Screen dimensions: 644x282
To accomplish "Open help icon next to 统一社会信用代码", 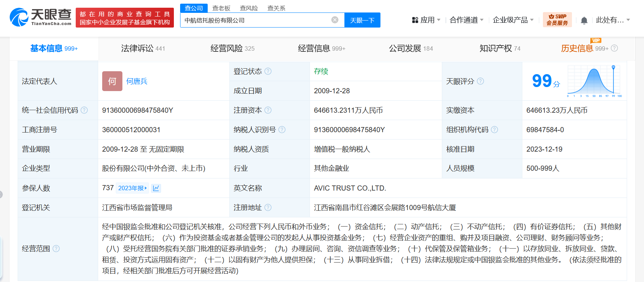I will coord(84,110).
